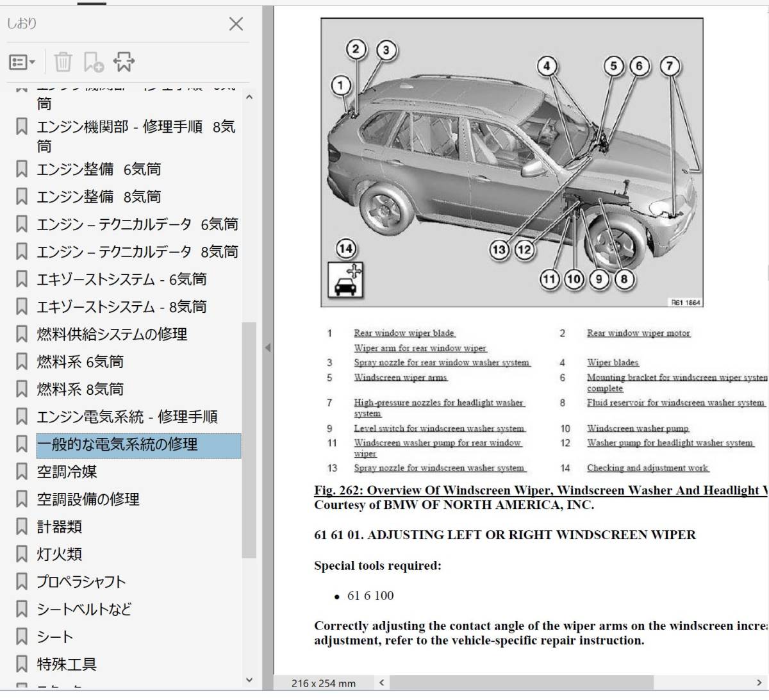Follow link Rear window wiper motor
This screenshot has width=769, height=700.
click(639, 333)
